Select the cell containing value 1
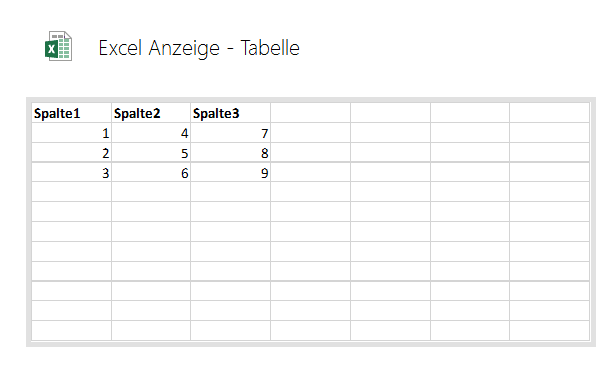This screenshot has width=615, height=370. (x=71, y=133)
